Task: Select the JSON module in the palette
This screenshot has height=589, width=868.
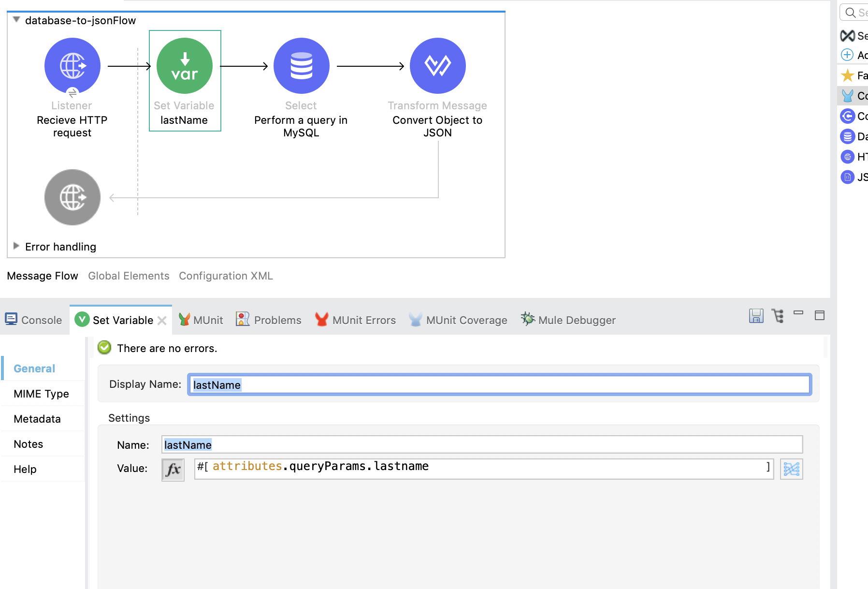Action: coord(848,177)
